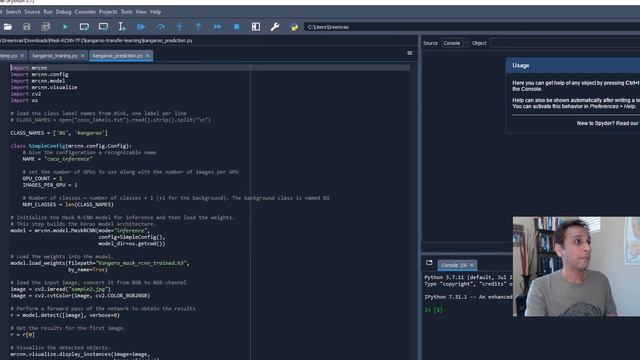Open the Projects menu
640x360 pixels.
point(108,12)
